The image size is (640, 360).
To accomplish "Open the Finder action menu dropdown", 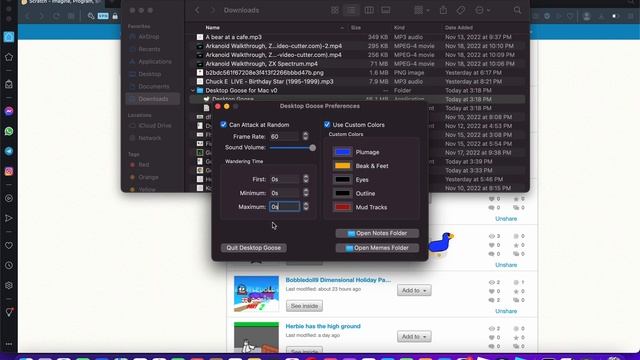I will [x=482, y=10].
